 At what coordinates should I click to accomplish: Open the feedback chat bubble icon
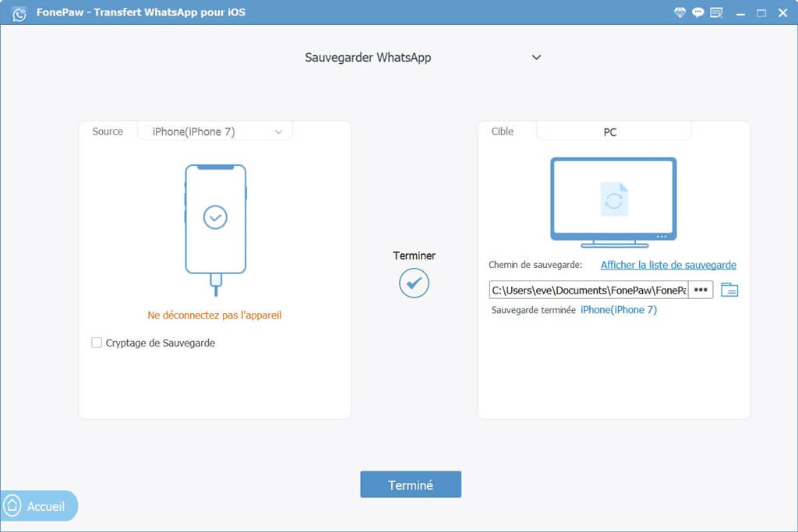tap(697, 12)
